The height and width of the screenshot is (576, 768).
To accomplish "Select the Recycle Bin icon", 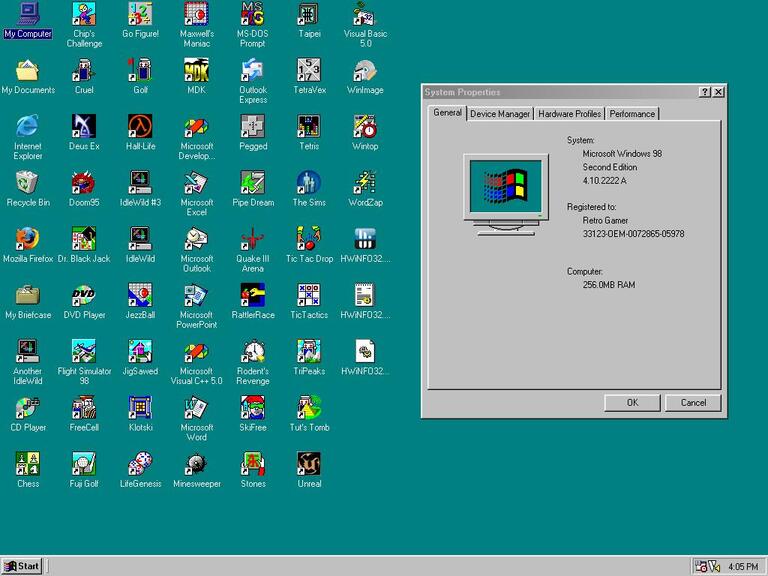I will 28,183.
